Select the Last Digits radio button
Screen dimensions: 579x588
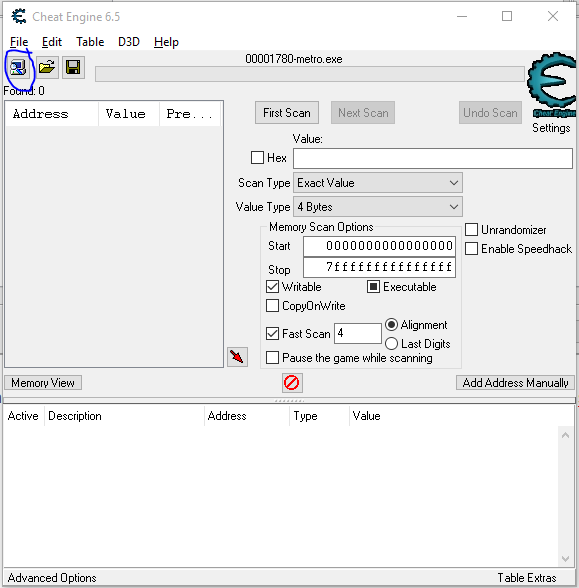391,344
